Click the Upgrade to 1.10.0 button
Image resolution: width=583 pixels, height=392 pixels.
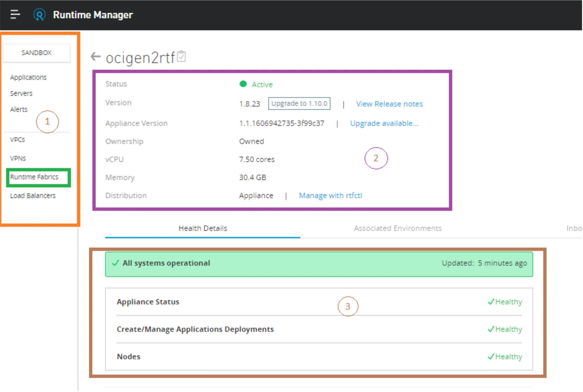point(299,103)
